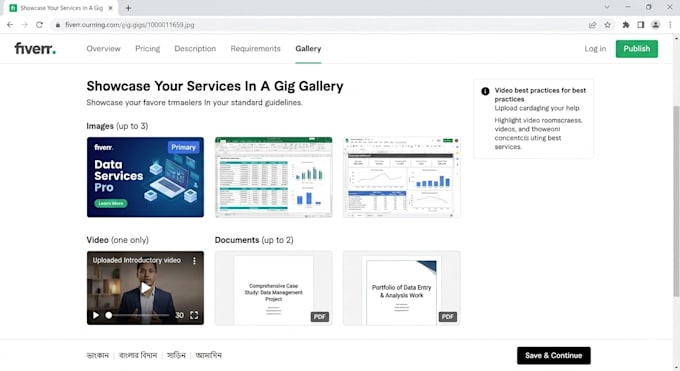Click 'Video best practices for best practices' heading
680x371 pixels.
(x=540, y=95)
